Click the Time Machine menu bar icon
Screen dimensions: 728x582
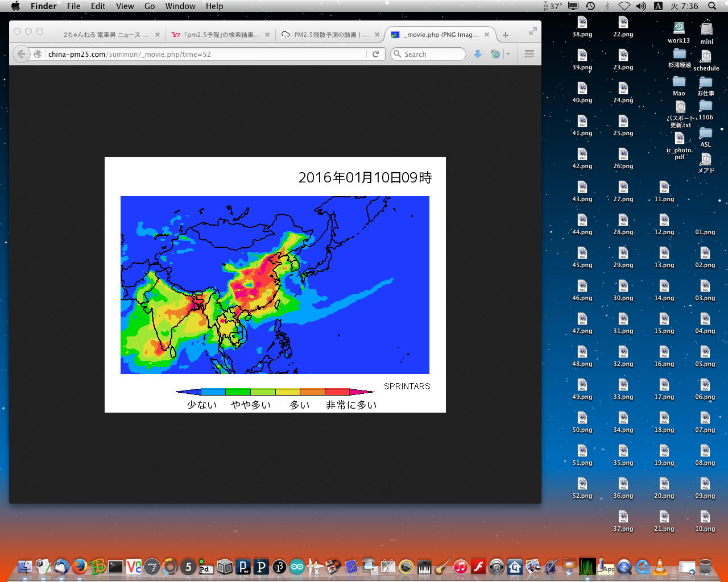coord(590,6)
